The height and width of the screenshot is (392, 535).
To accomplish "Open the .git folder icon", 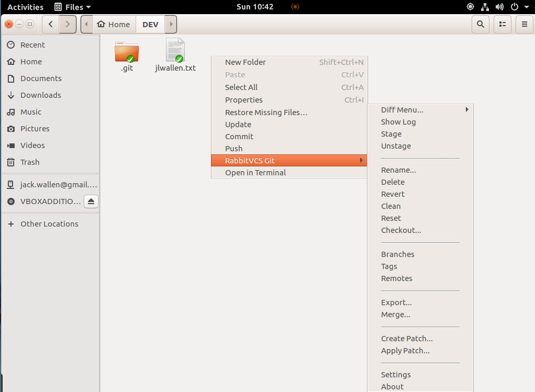I will click(x=127, y=52).
